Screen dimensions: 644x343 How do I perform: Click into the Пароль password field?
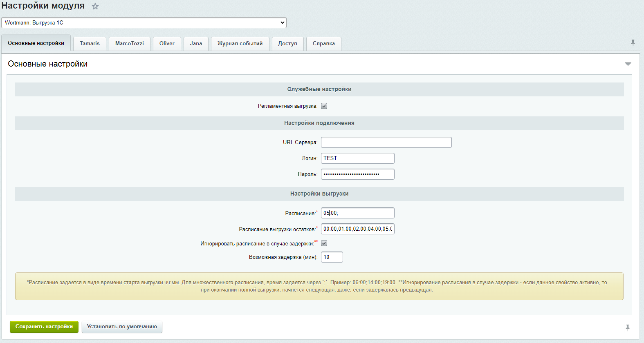point(357,174)
